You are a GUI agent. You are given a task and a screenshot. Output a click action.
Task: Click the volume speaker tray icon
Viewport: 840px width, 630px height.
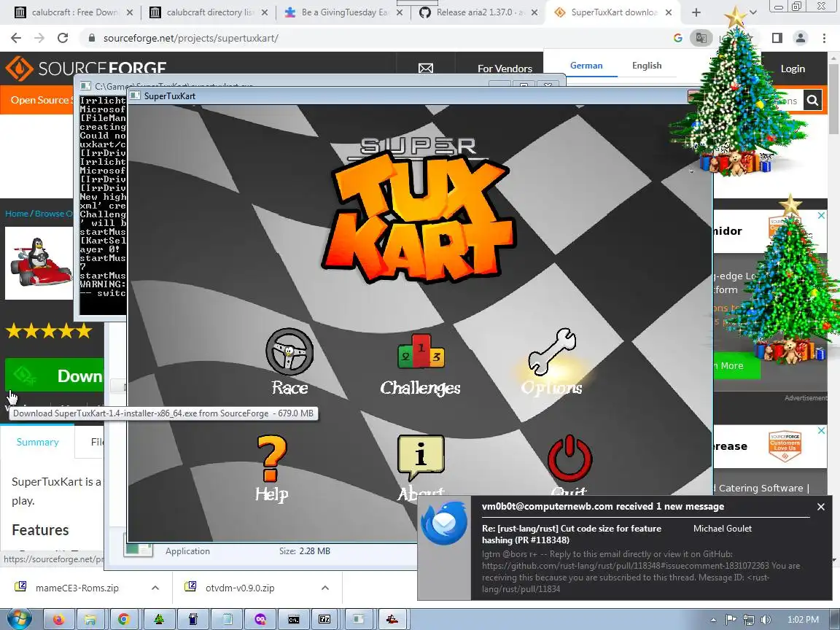(x=766, y=619)
